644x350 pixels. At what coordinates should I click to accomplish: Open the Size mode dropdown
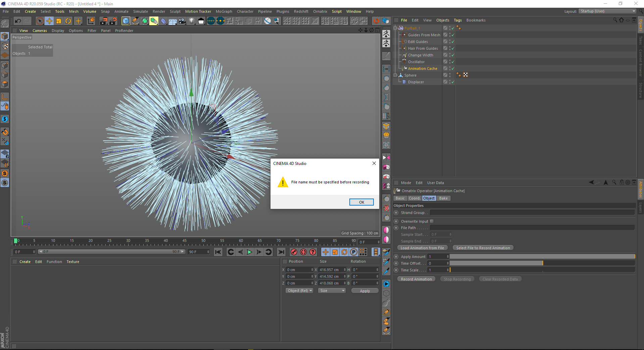(x=332, y=291)
